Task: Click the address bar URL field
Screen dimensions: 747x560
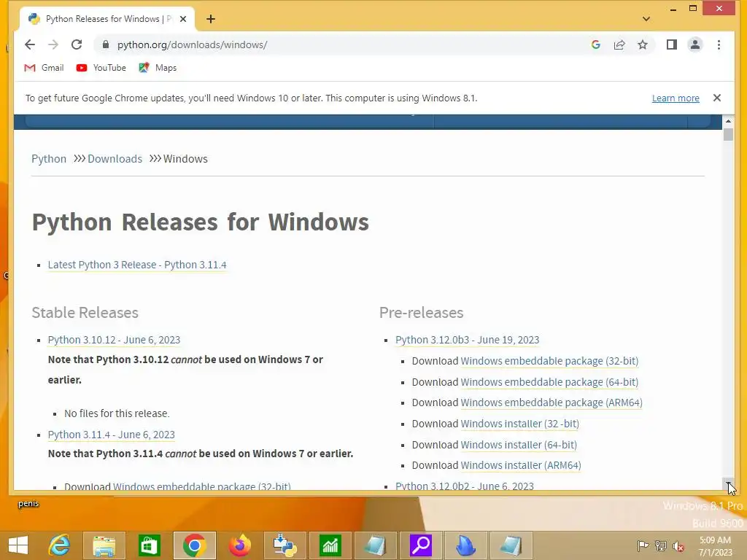Action: point(343,44)
